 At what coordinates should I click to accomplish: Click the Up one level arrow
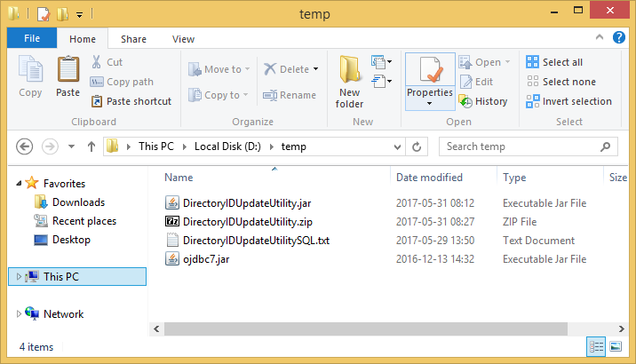coord(91,146)
